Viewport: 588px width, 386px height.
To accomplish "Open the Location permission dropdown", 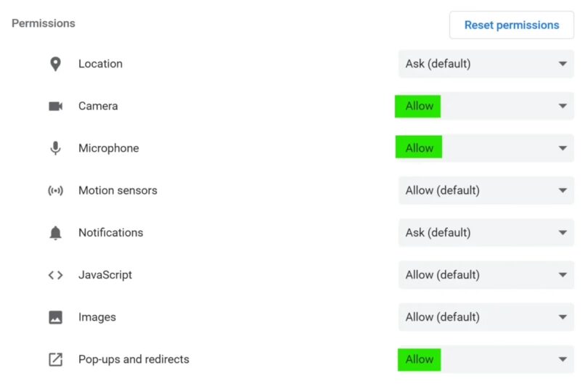I will [486, 64].
